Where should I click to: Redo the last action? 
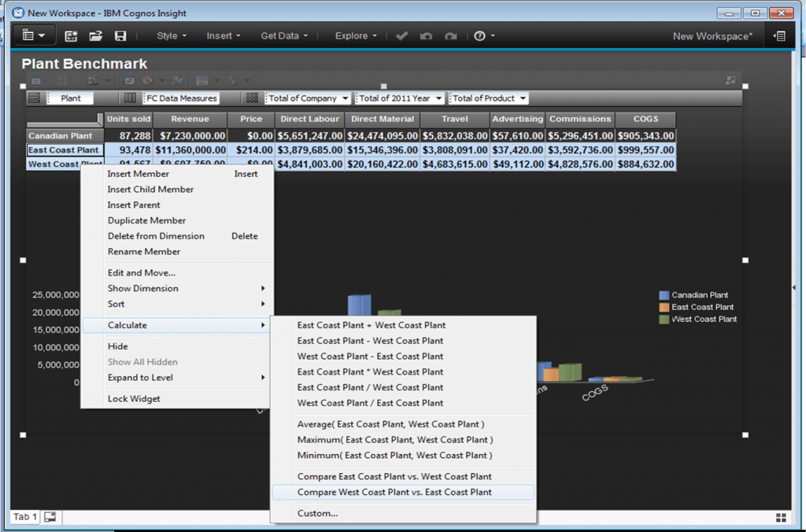click(x=450, y=35)
